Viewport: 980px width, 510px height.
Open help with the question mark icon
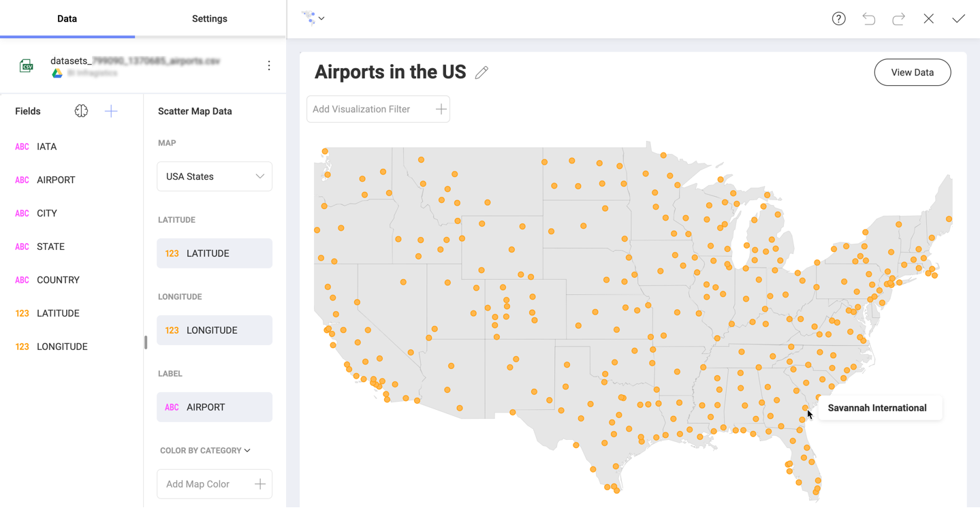[x=838, y=18]
